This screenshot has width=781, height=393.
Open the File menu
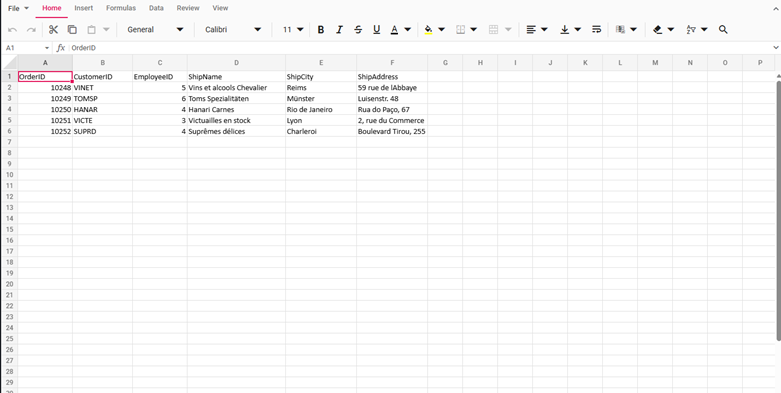coord(18,8)
